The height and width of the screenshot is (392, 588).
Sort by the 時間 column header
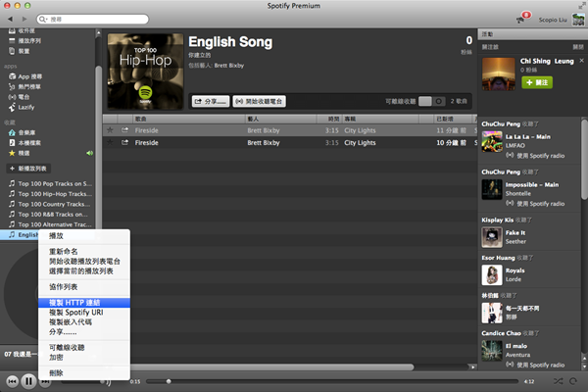point(329,119)
